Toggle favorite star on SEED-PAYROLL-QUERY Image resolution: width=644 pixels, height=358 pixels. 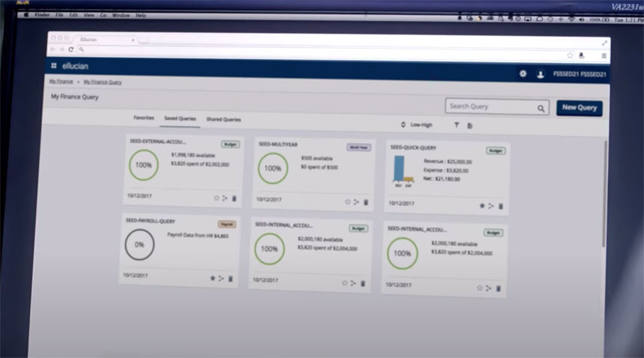click(213, 278)
